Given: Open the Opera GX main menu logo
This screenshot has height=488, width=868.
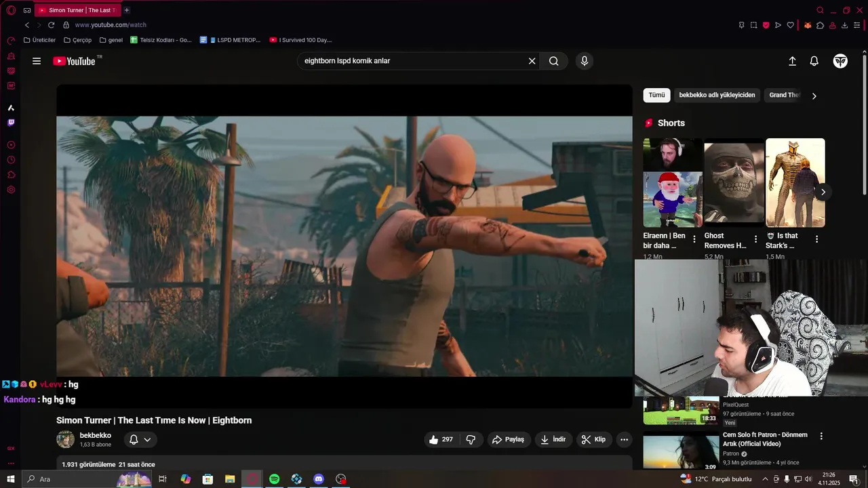Looking at the screenshot, I should (x=11, y=10).
